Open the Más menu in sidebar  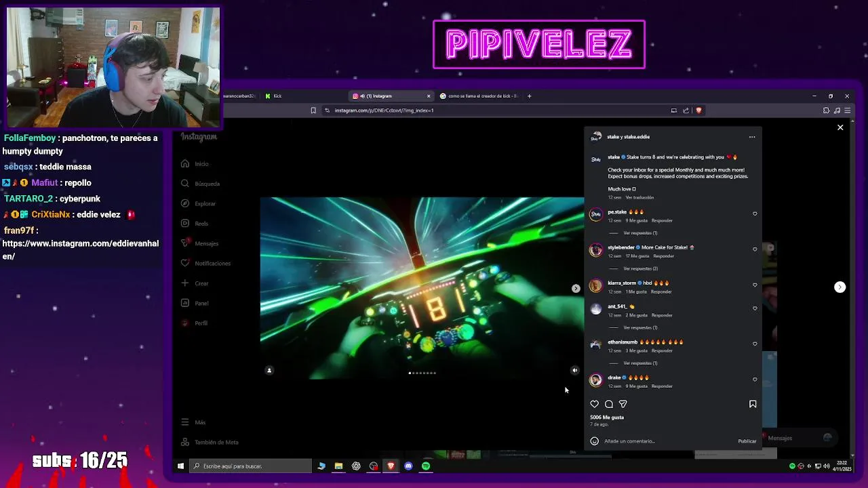coord(193,422)
